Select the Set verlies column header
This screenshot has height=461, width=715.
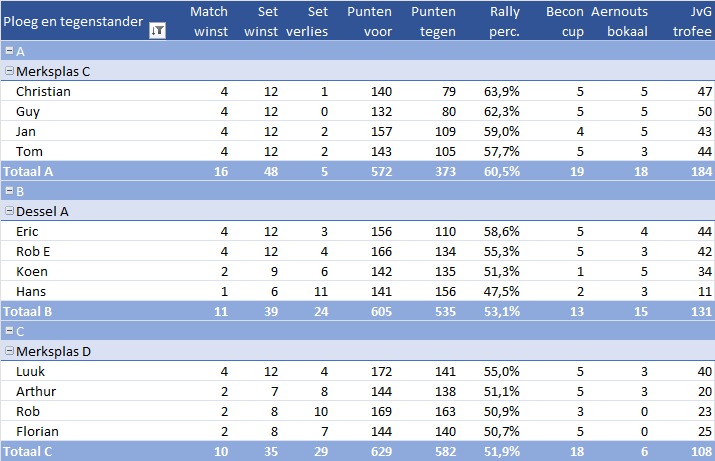(x=305, y=21)
